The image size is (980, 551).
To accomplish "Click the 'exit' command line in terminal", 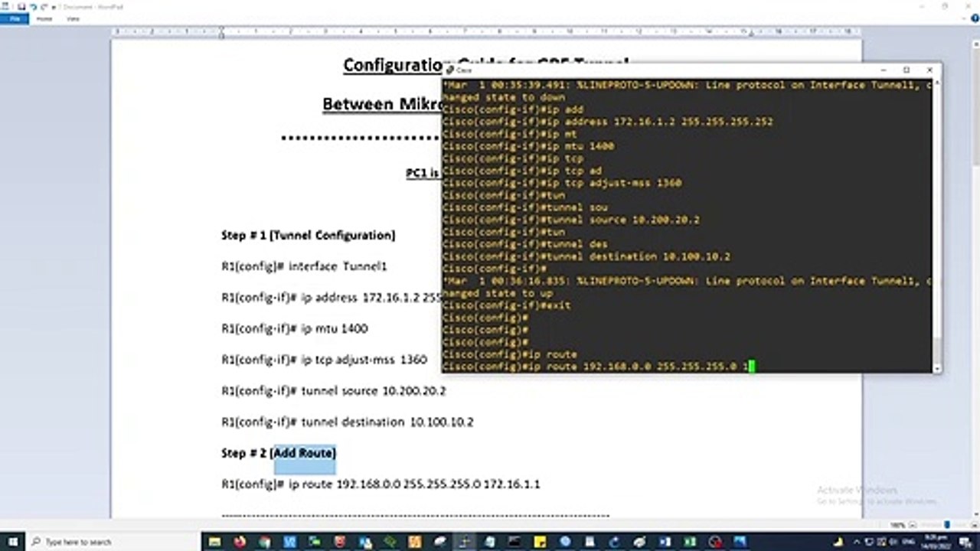I will pyautogui.click(x=507, y=305).
